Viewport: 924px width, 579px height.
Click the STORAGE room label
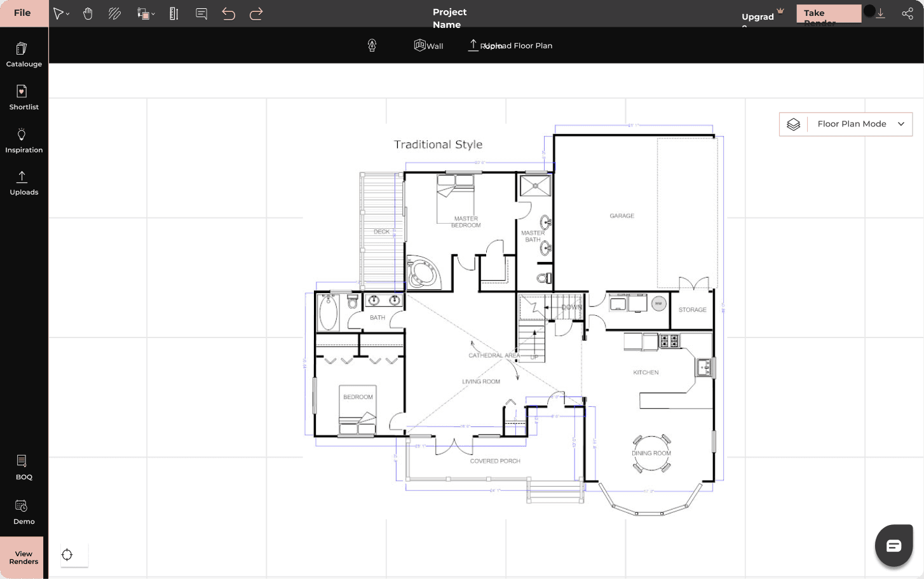(692, 310)
